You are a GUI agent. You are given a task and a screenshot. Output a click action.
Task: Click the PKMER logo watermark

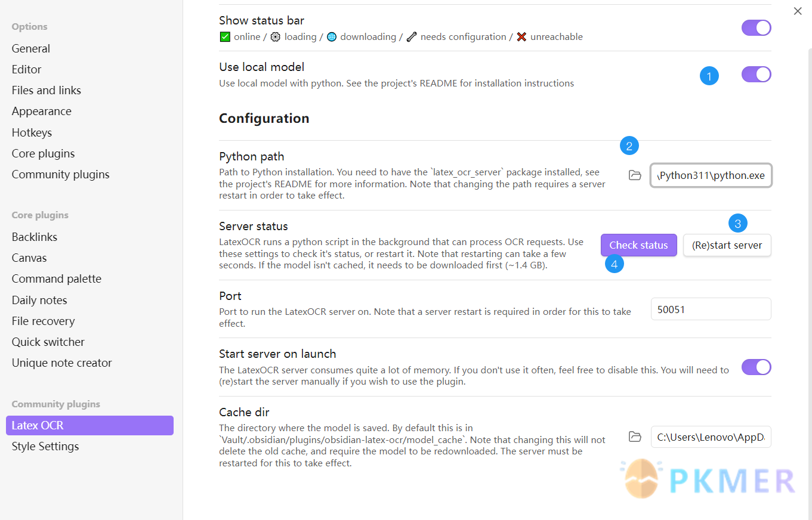click(x=708, y=479)
